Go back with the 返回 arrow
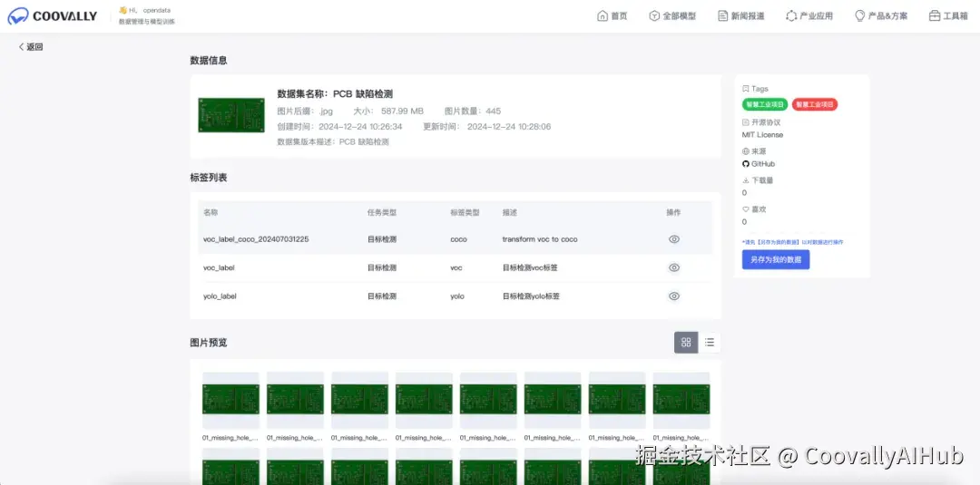This screenshot has width=980, height=485. [21, 47]
